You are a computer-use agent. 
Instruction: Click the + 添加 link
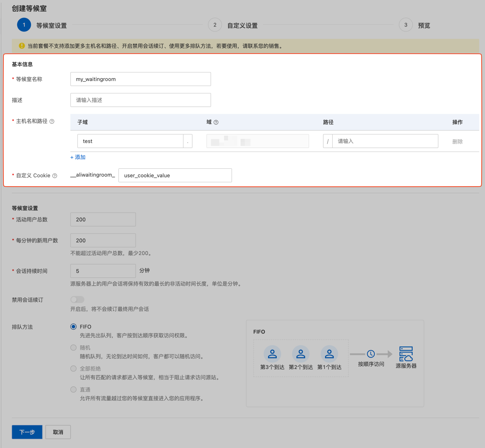click(78, 157)
